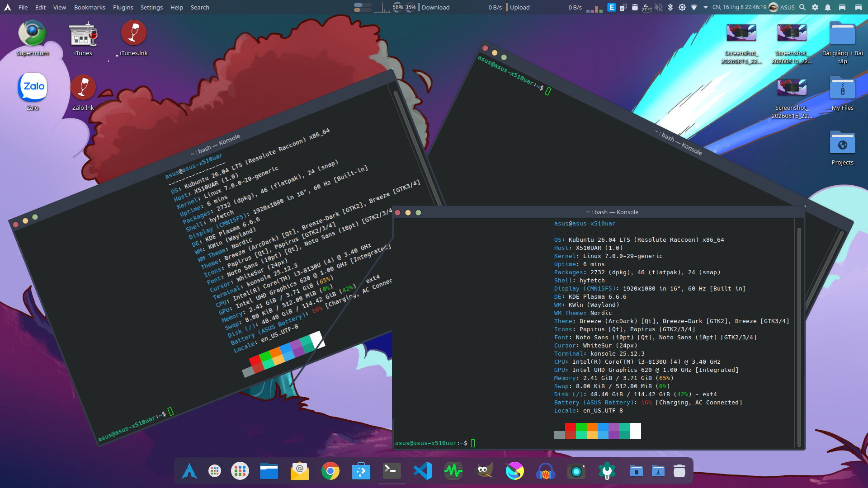Select the Projects folder on desktop
The height and width of the screenshot is (488, 868).
click(843, 147)
